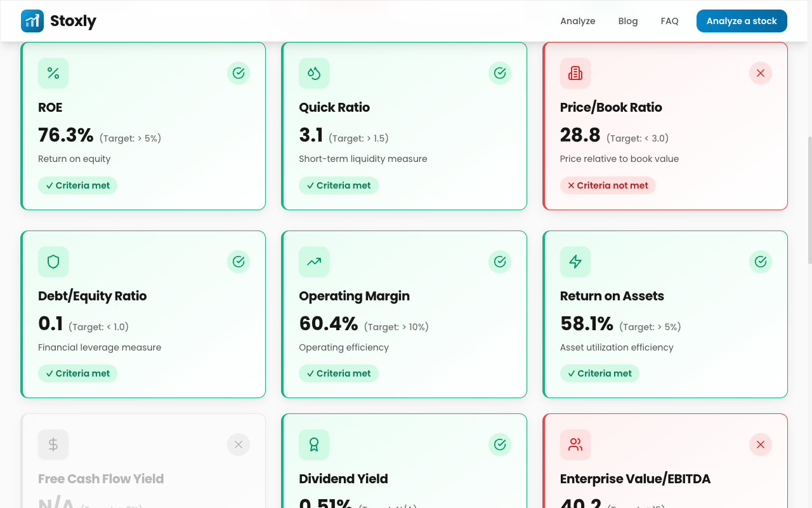Go to the Blog page

[x=628, y=21]
